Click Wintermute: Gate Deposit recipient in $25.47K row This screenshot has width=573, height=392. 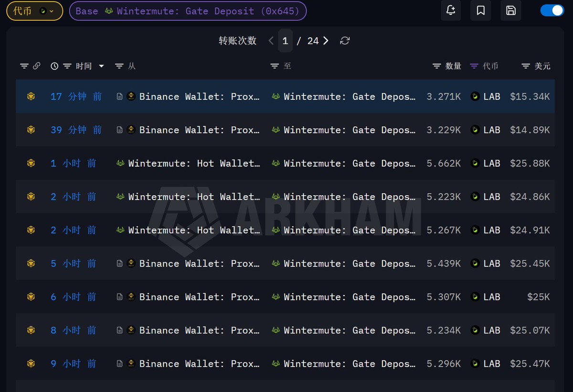pos(350,364)
